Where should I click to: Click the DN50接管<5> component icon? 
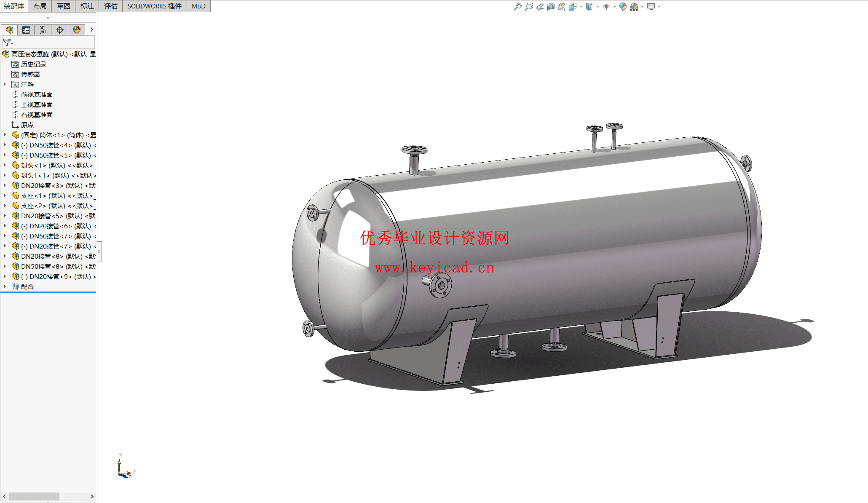(15, 155)
